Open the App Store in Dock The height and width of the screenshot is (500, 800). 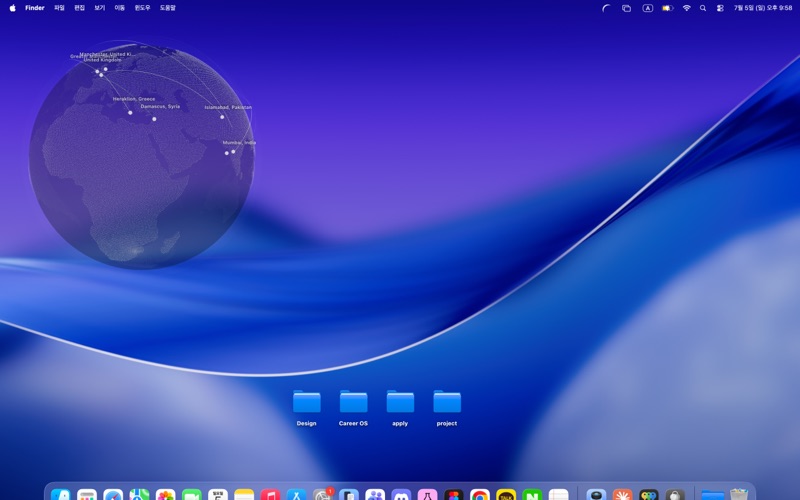click(x=296, y=494)
